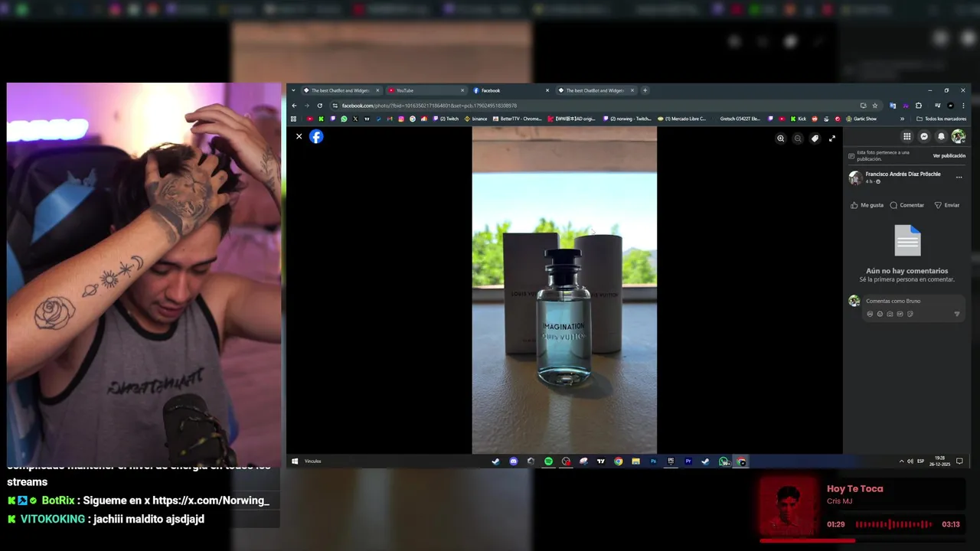
Task: Open the Mercado Libre bookmark
Action: tap(681, 119)
